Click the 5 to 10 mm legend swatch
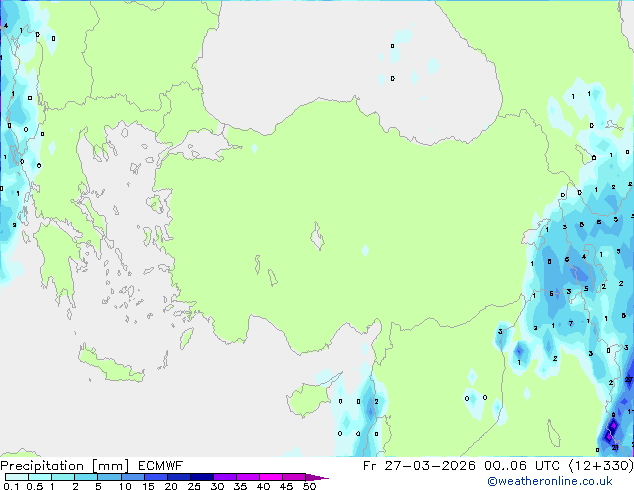Image resolution: width=634 pixels, height=490 pixels. click(109, 477)
